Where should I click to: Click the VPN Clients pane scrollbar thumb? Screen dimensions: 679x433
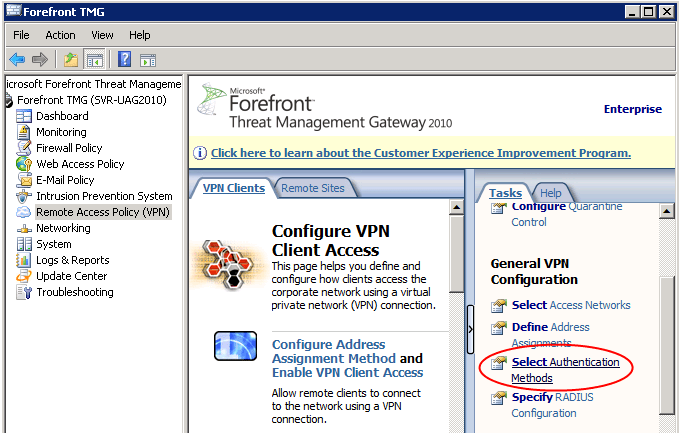456,254
